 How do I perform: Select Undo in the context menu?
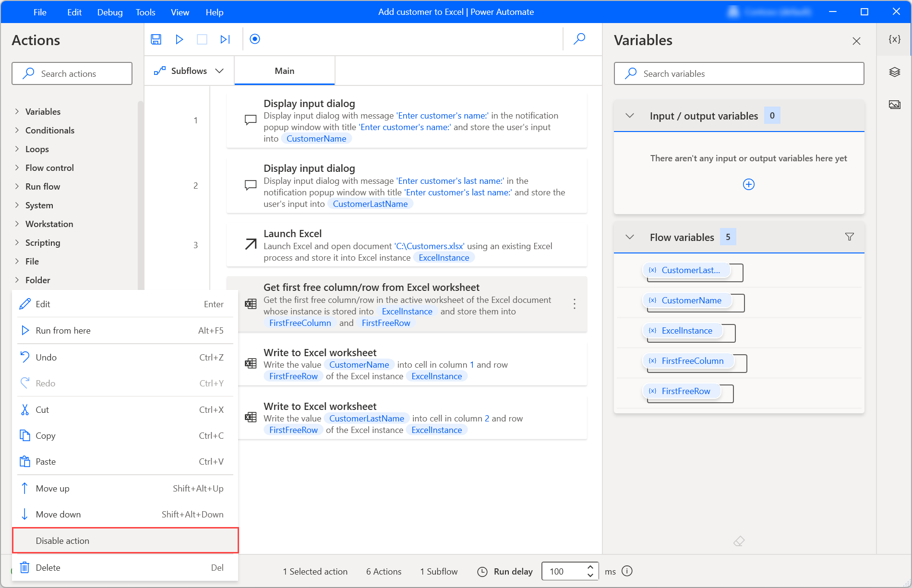click(125, 357)
